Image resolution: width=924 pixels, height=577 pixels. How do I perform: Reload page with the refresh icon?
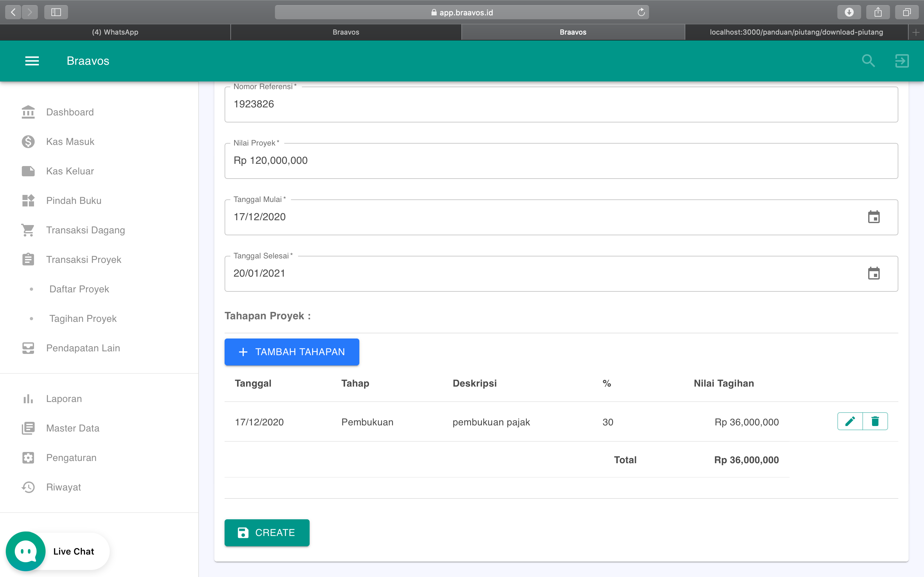(x=641, y=12)
